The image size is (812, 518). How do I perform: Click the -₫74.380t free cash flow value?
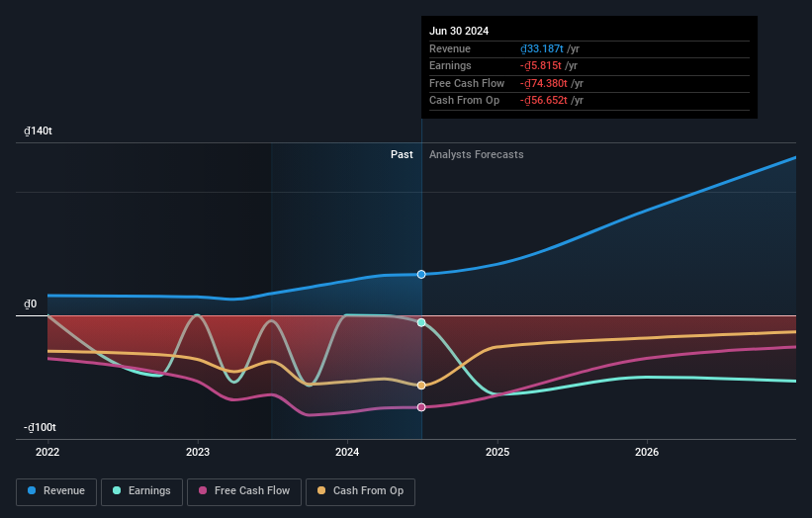tap(544, 83)
